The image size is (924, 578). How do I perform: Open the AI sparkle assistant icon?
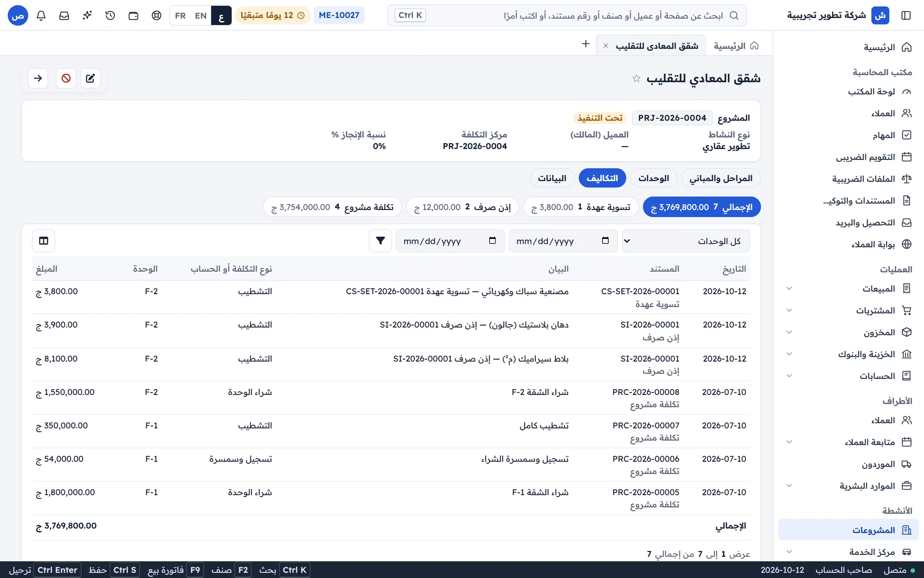[87, 15]
